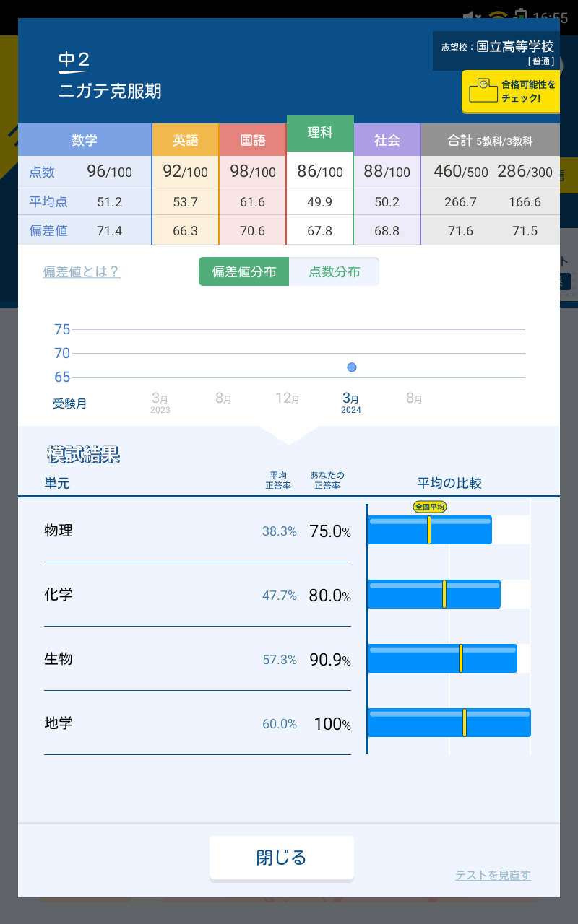The width and height of the screenshot is (578, 924).
Task: Select the 地学 unit row
Action: coord(197,723)
